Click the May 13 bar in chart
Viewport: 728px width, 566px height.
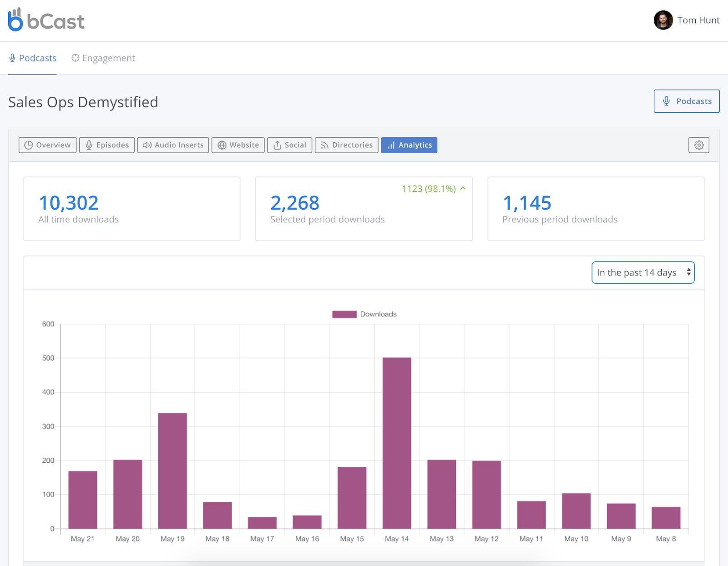[x=442, y=494]
